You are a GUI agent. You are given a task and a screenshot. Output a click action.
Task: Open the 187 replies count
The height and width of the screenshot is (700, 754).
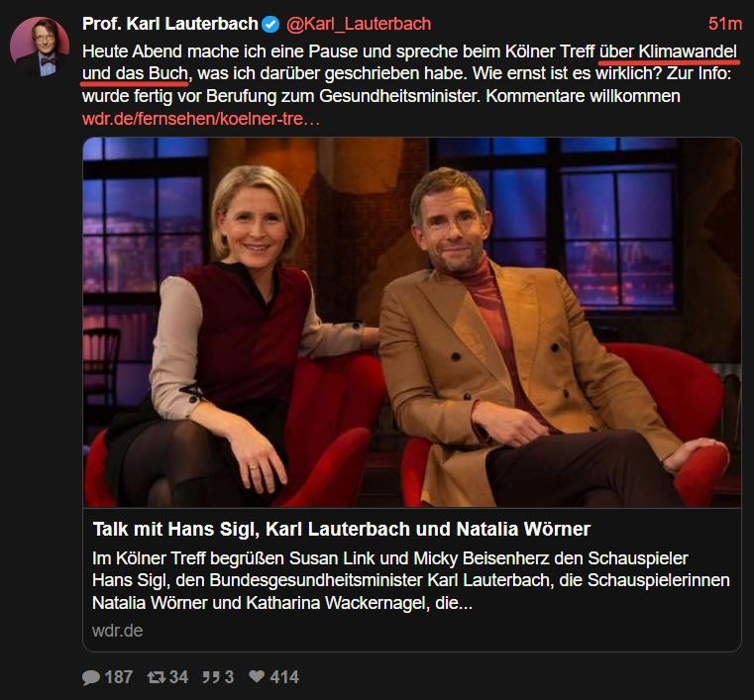[x=118, y=677]
